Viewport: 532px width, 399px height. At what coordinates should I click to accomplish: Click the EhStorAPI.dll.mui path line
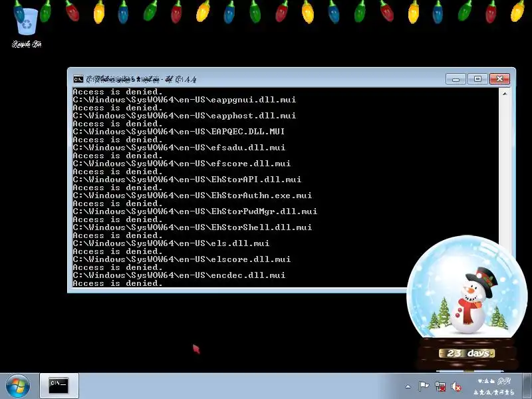click(187, 180)
